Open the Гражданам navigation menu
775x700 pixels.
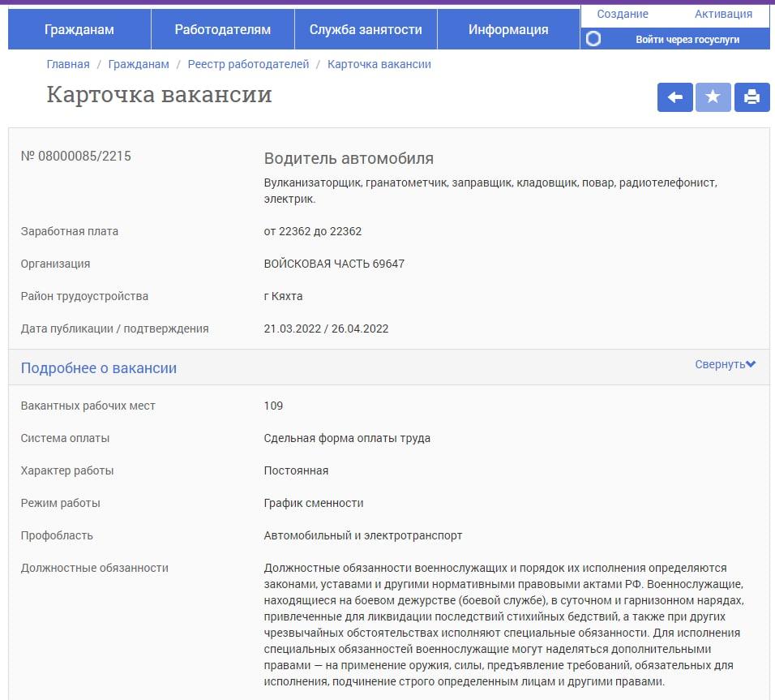point(79,29)
